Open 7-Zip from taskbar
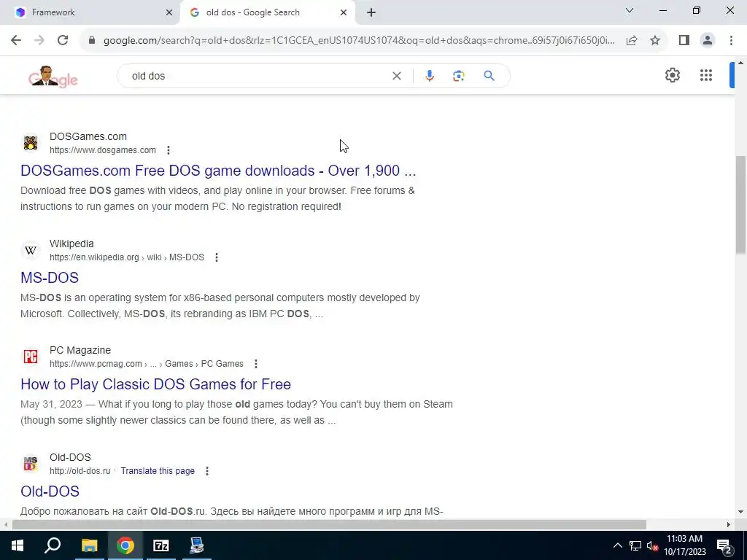 point(161,545)
